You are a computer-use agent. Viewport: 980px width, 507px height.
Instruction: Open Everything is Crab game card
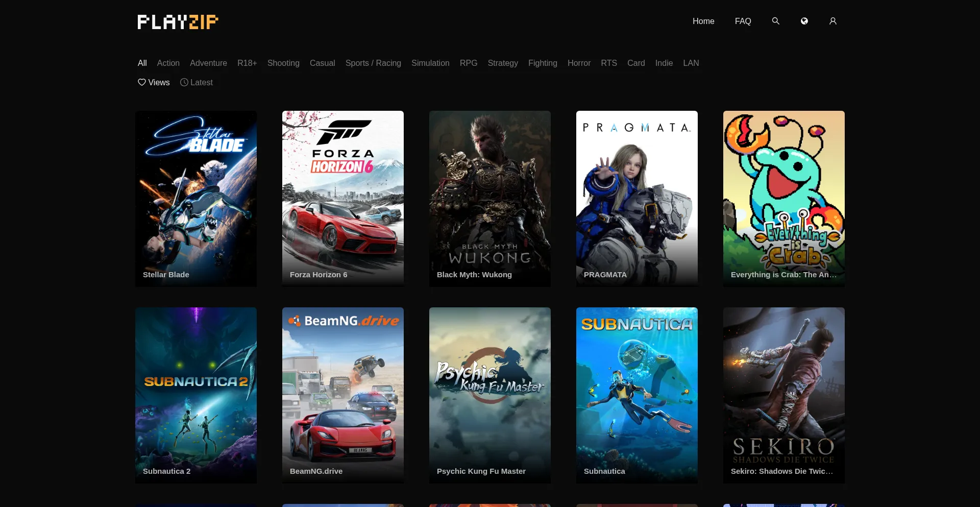coord(784,199)
